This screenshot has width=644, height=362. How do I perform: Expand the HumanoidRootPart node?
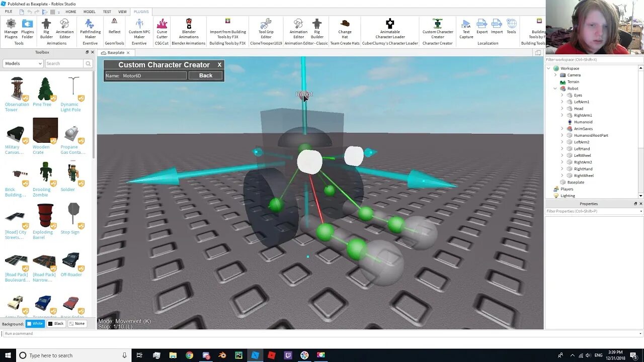click(562, 135)
